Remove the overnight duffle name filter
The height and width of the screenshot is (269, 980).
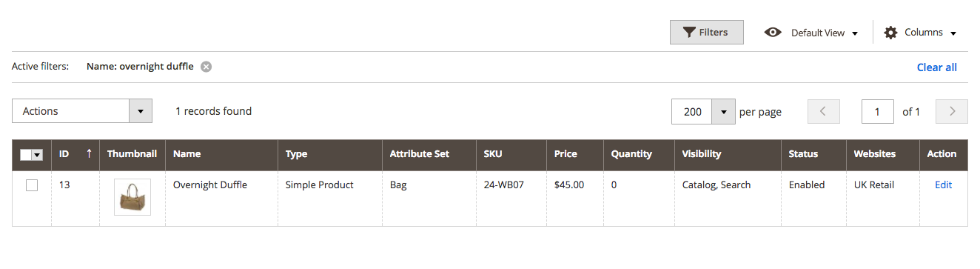point(207,67)
